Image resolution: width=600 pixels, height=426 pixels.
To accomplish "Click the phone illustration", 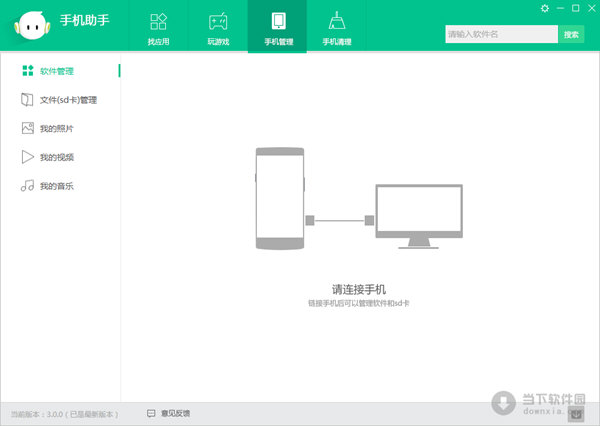I will click(280, 198).
